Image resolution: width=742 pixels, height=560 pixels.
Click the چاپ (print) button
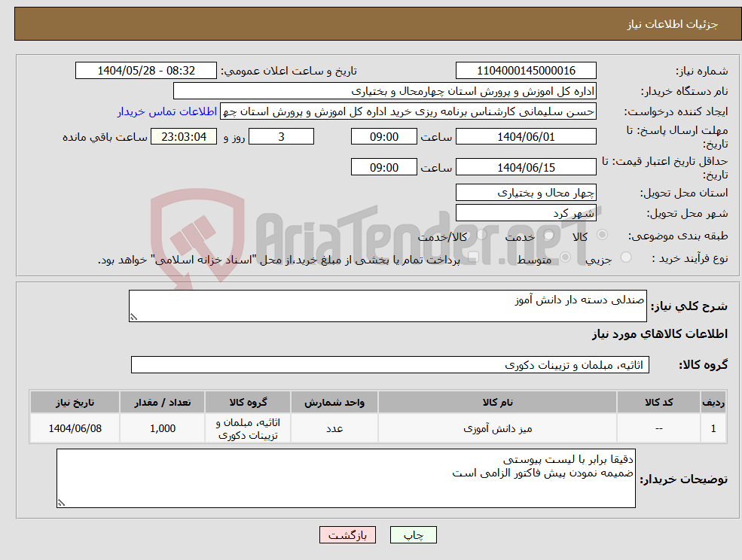pos(413,535)
